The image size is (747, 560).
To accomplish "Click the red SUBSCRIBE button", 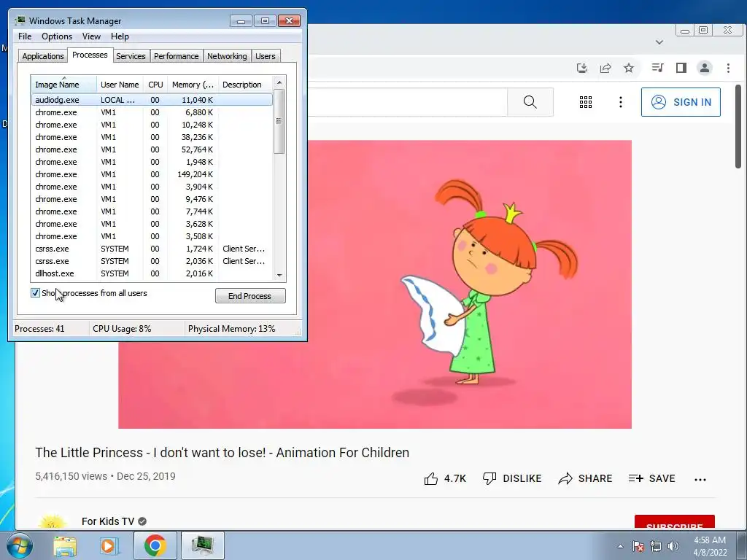I will click(675, 522).
